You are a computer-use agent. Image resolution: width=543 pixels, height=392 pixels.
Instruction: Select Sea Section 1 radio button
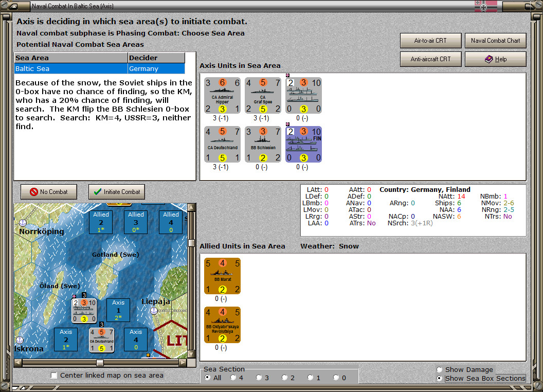(310, 378)
